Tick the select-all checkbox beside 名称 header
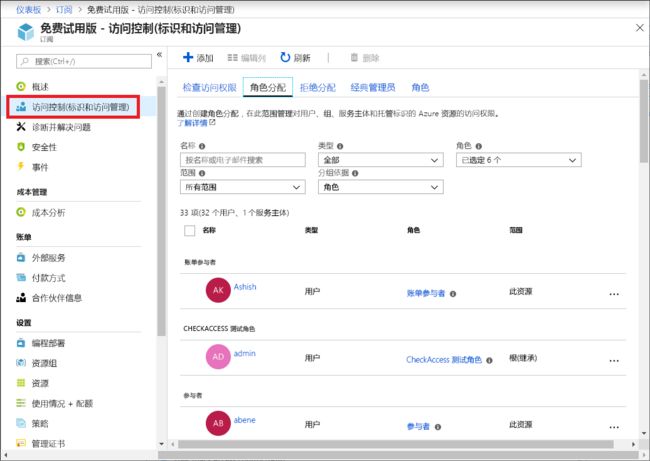Screen dimensions: 650x461 coord(189,230)
